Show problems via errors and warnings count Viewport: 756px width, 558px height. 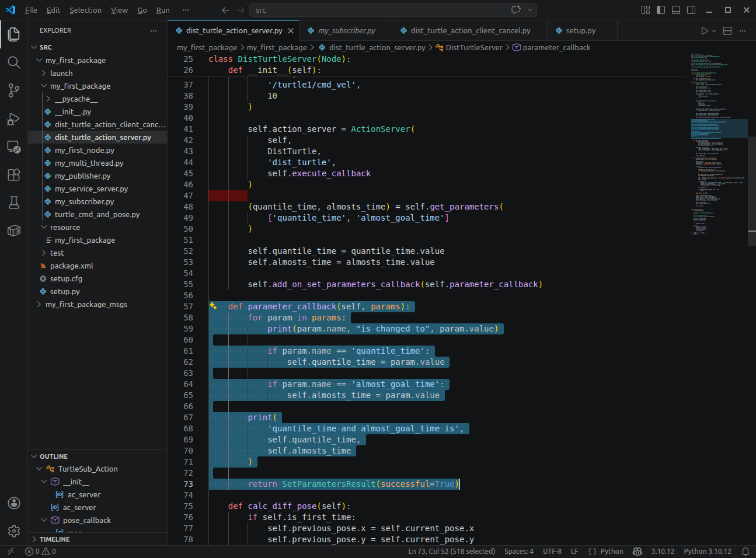point(41,552)
